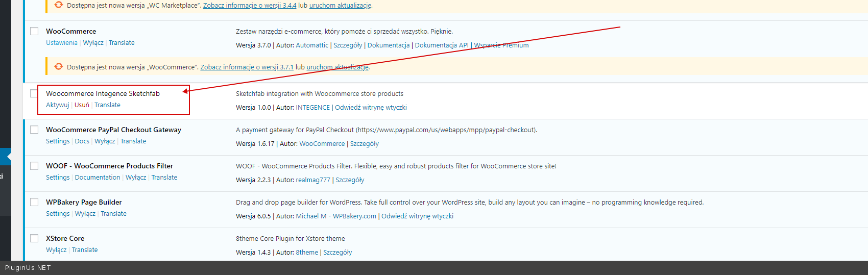Click Translate under XStore Core
868x275 pixels.
[x=85, y=250]
